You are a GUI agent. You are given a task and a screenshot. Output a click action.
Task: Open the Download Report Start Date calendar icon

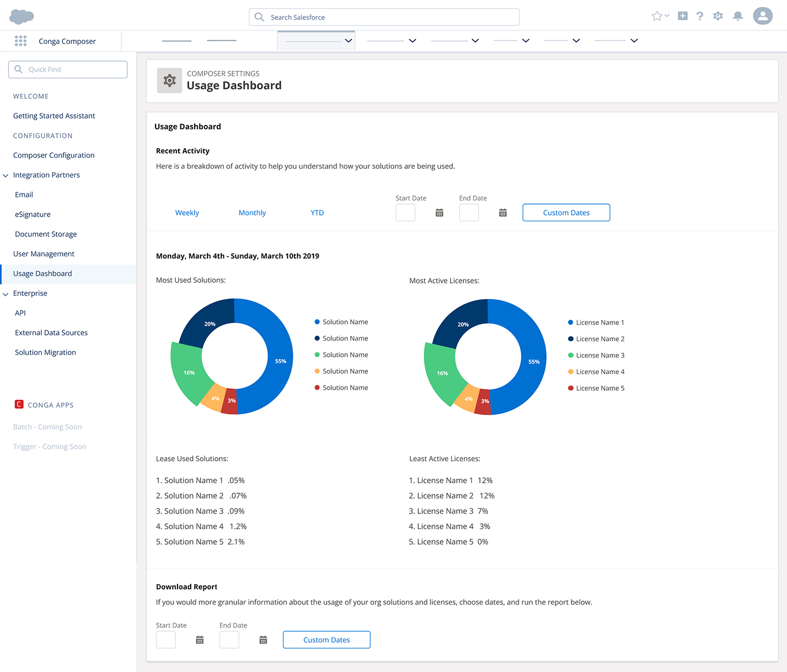(x=200, y=640)
